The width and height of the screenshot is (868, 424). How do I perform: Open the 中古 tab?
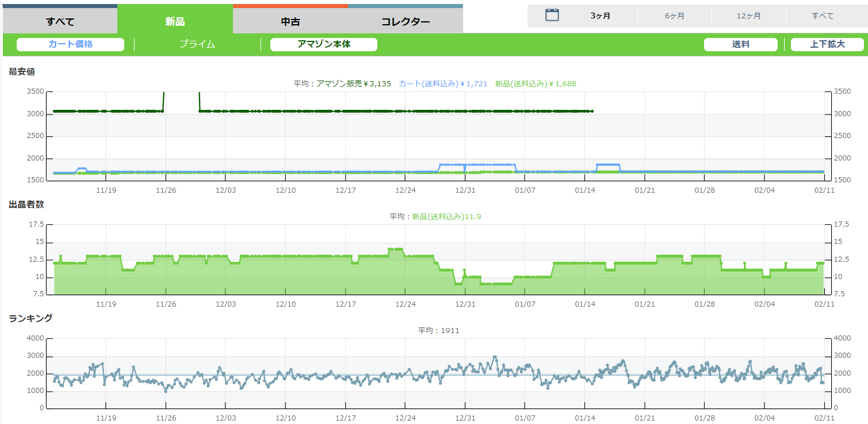[290, 22]
